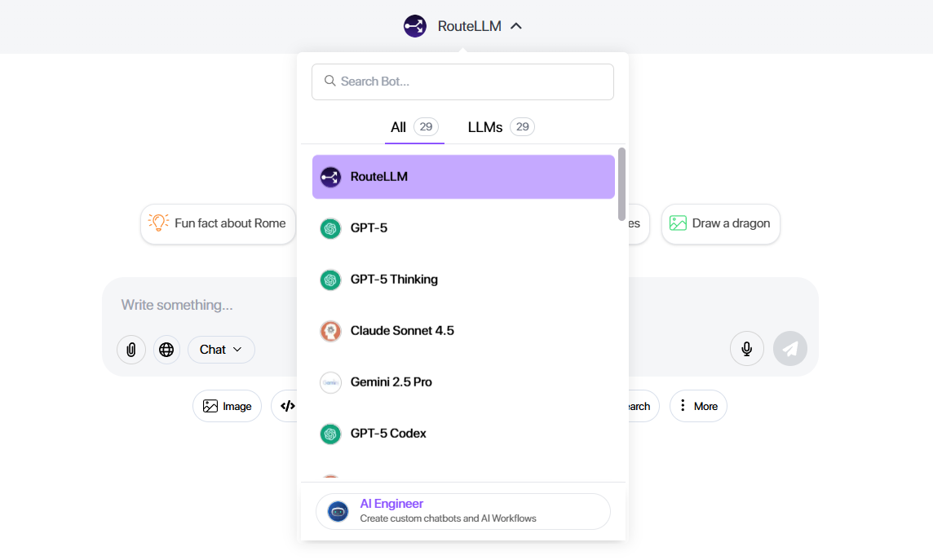Click the bot list scrollbar
Image resolution: width=933 pixels, height=560 pixels.
click(621, 184)
